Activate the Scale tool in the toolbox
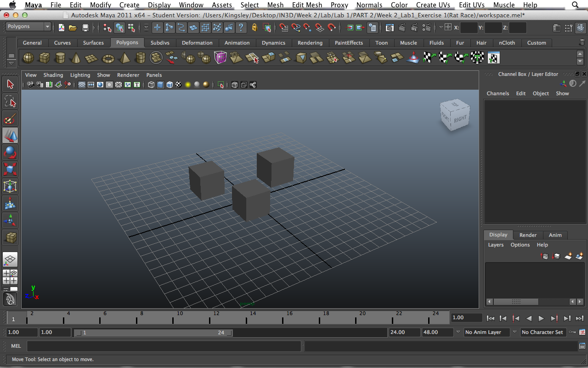The width and height of the screenshot is (588, 368). click(x=10, y=169)
